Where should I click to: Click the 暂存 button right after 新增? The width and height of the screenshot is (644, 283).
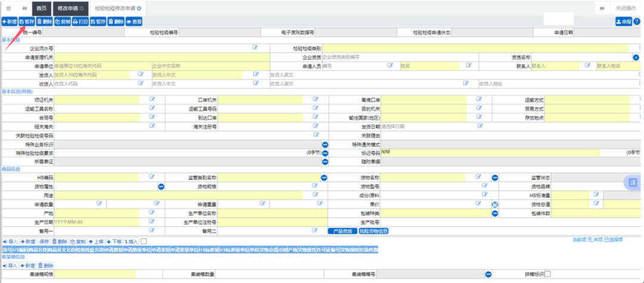pos(27,22)
